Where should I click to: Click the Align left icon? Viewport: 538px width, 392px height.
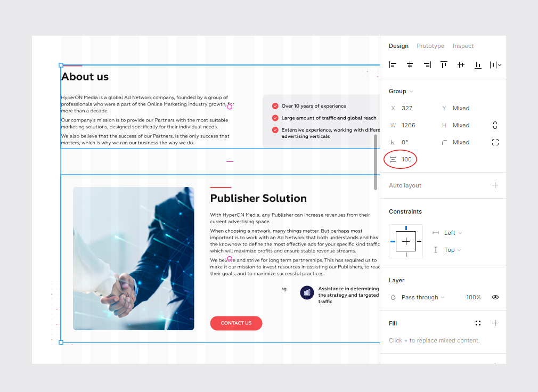[x=393, y=65]
